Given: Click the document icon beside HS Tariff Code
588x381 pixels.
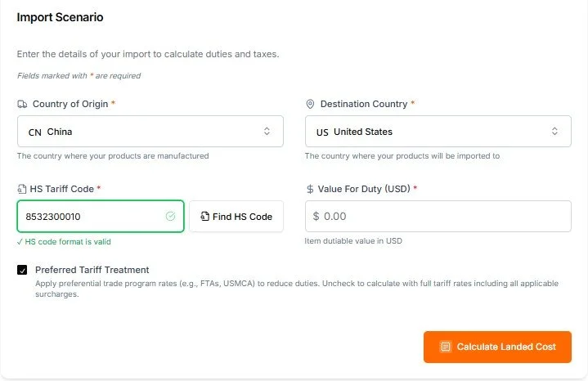Looking at the screenshot, I should 22,189.
